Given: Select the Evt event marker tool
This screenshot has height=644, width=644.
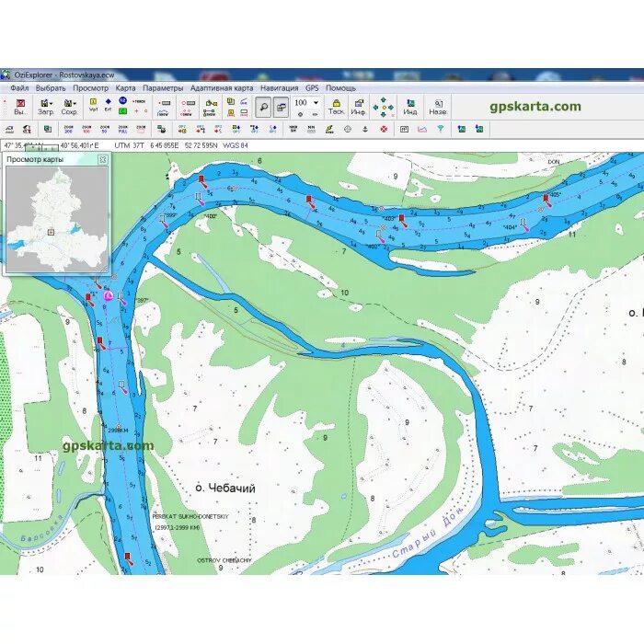Looking at the screenshot, I should click(108, 104).
